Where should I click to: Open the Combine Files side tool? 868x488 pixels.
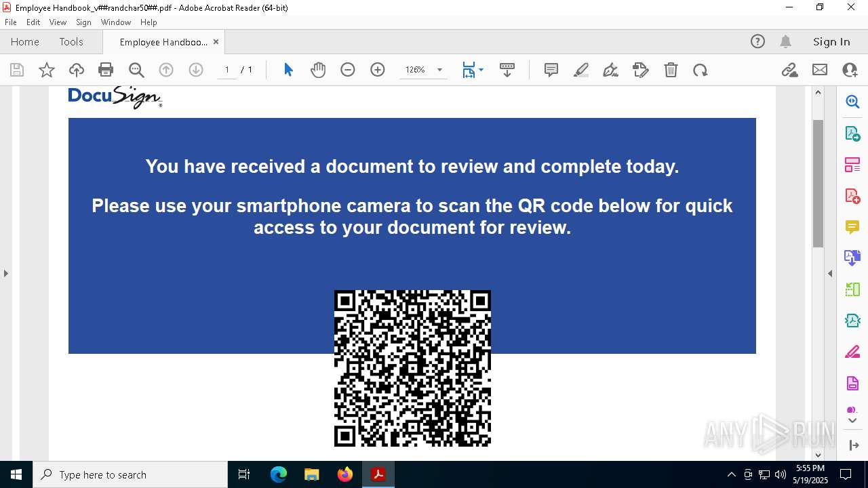click(852, 258)
